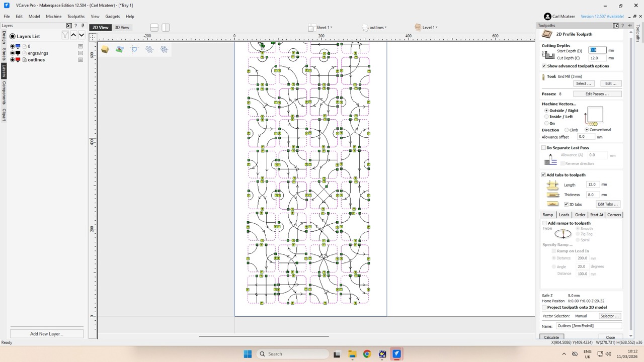Click the toolpath Name input field

tap(589, 326)
